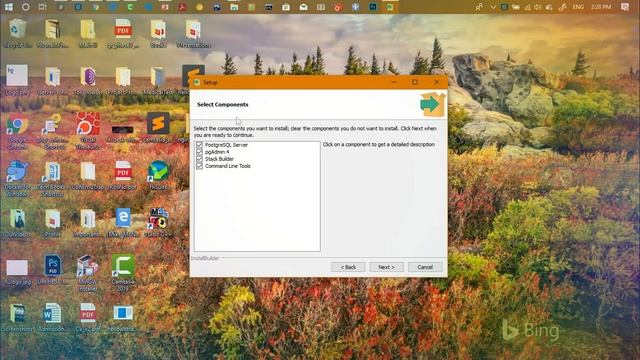Uncheck the pgAdmin 4 component
Image resolution: width=640 pixels, height=360 pixels.
click(199, 151)
